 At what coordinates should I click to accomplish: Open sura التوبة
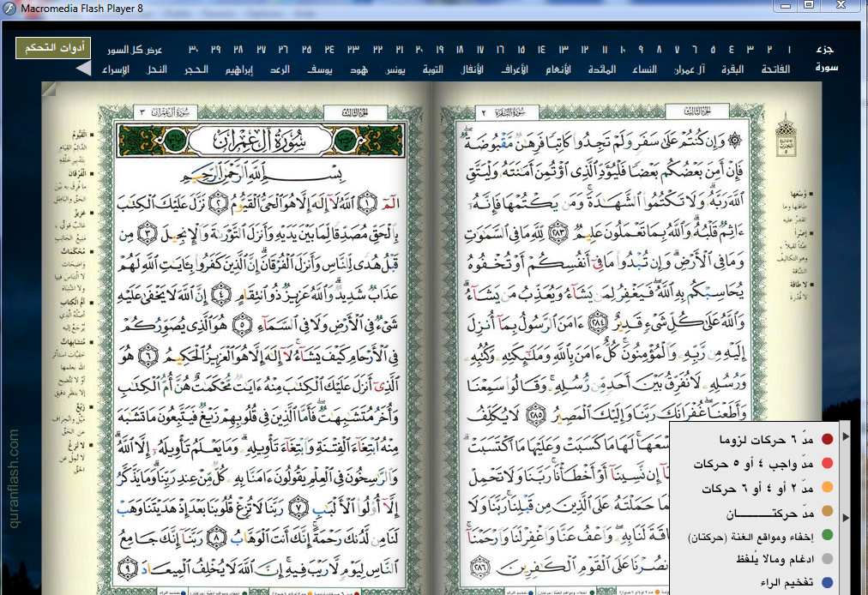[x=432, y=69]
